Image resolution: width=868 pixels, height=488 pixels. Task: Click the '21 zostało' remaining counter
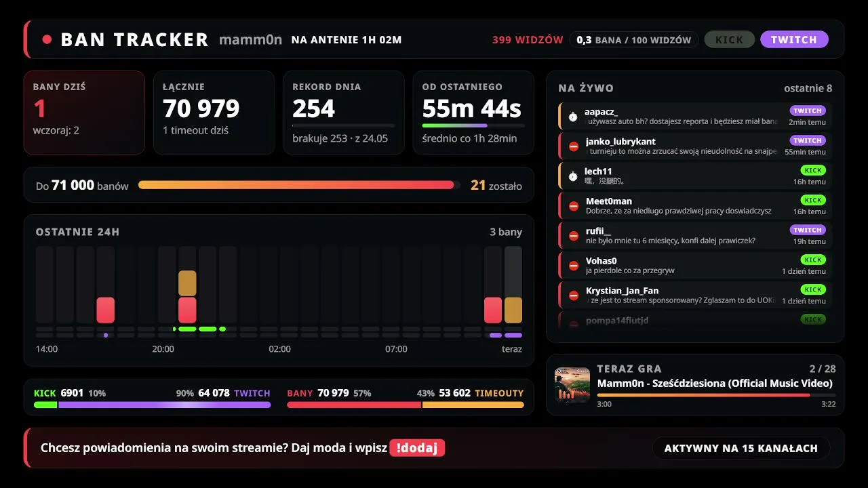[496, 185]
